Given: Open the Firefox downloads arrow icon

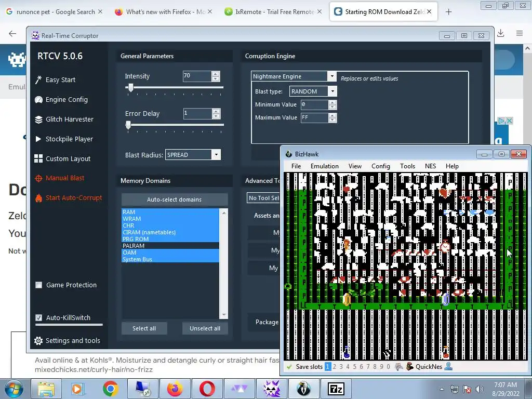Looking at the screenshot, I should (x=501, y=33).
